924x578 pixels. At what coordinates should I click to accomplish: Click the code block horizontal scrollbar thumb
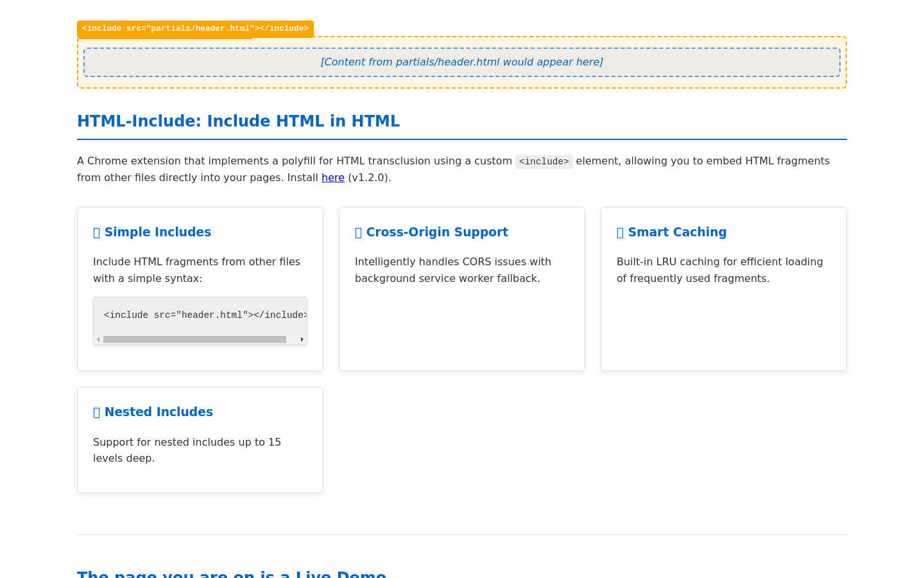194,340
